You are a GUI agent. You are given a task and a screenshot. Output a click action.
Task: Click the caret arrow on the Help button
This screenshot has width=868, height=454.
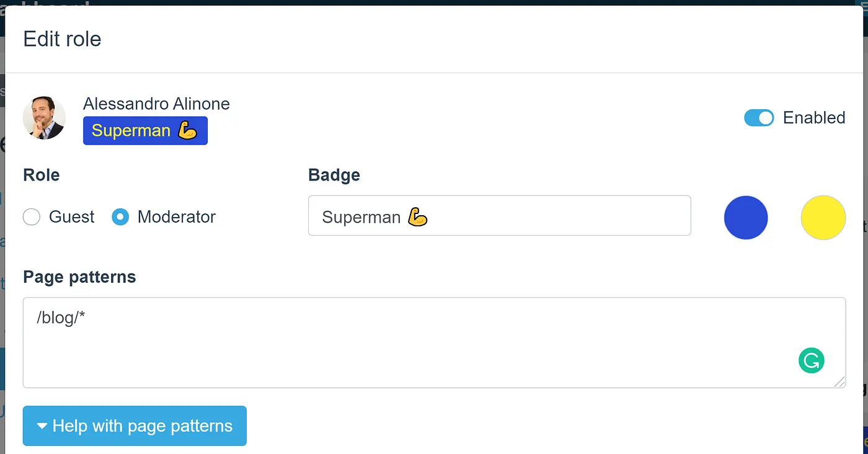click(x=42, y=426)
